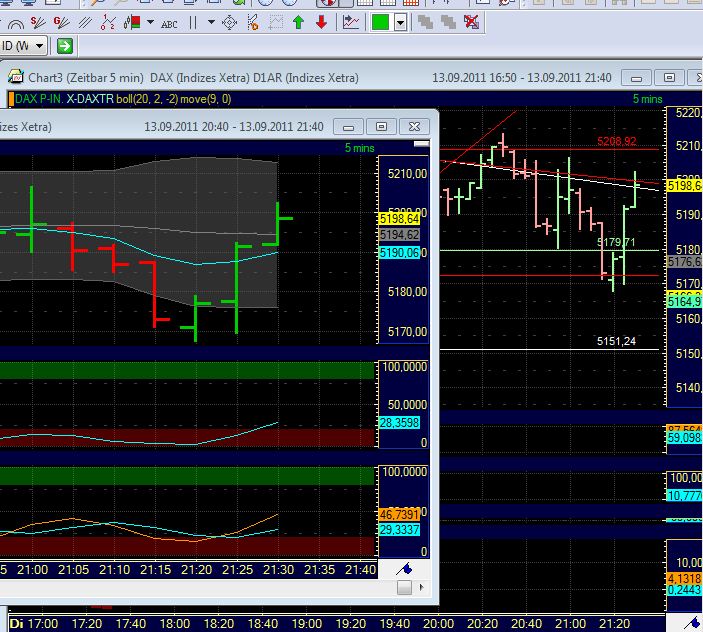This screenshot has height=632, width=703.
Task: Place a red down arrow marker
Action: tap(321, 22)
